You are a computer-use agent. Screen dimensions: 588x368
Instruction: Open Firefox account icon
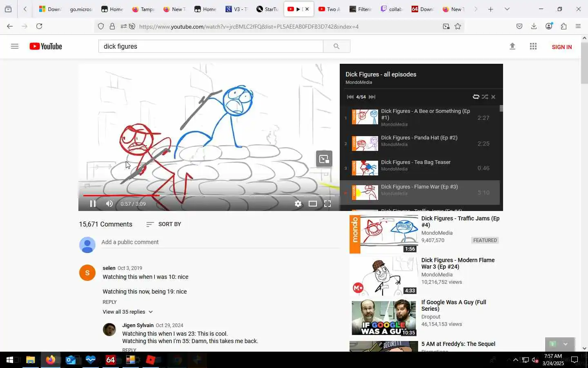tap(549, 26)
